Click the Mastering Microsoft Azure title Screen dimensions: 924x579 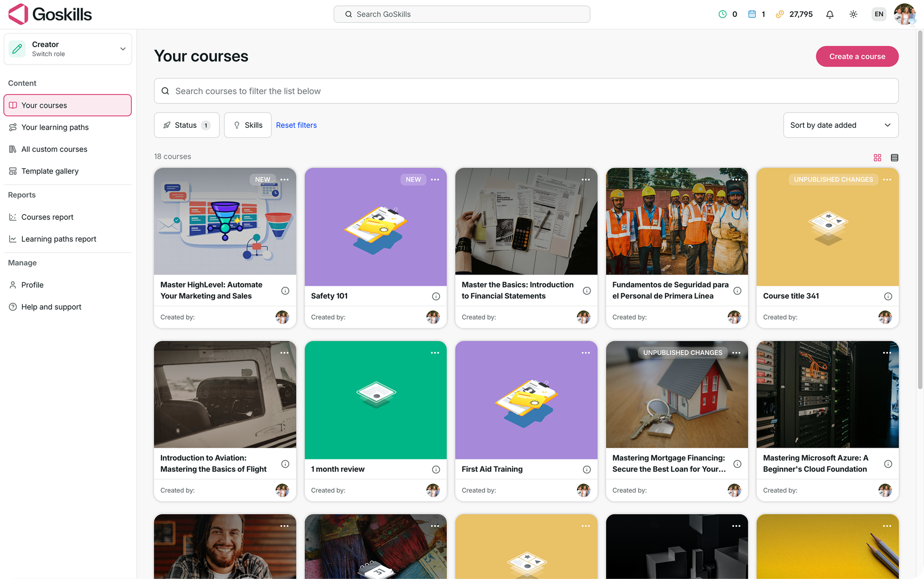(815, 464)
